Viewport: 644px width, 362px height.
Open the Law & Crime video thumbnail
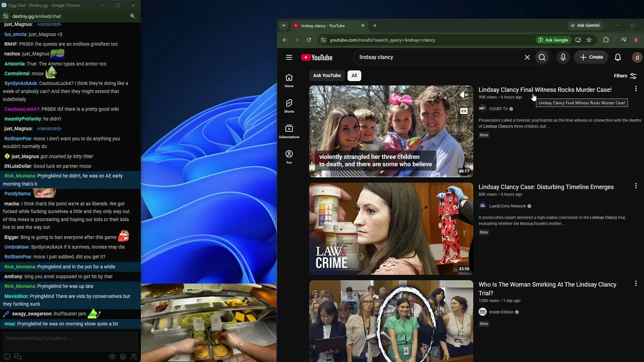pos(391,229)
